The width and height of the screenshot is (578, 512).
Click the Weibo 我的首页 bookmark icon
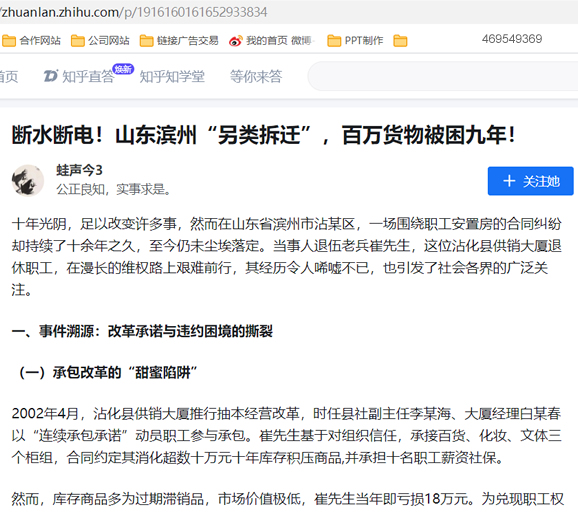click(x=236, y=41)
